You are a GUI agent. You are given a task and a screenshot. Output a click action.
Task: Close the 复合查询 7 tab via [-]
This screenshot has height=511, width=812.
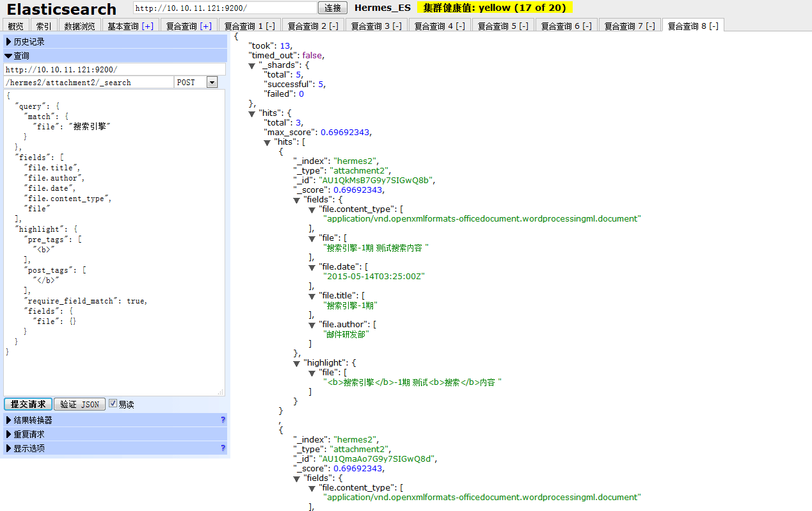click(x=651, y=26)
